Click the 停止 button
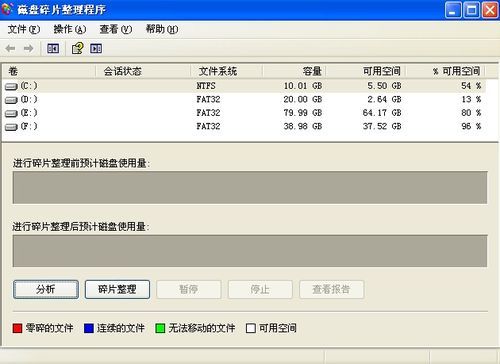500x364 pixels. [x=260, y=289]
